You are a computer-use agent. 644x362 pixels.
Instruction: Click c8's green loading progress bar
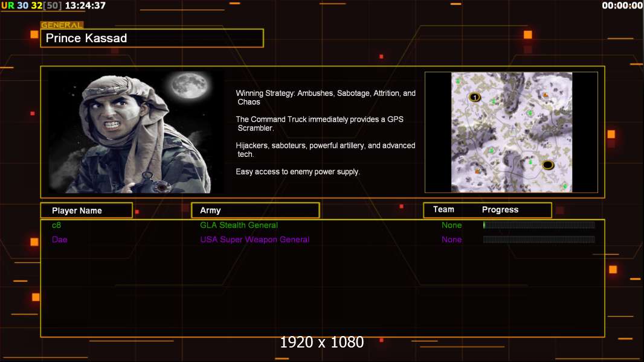[x=538, y=225]
